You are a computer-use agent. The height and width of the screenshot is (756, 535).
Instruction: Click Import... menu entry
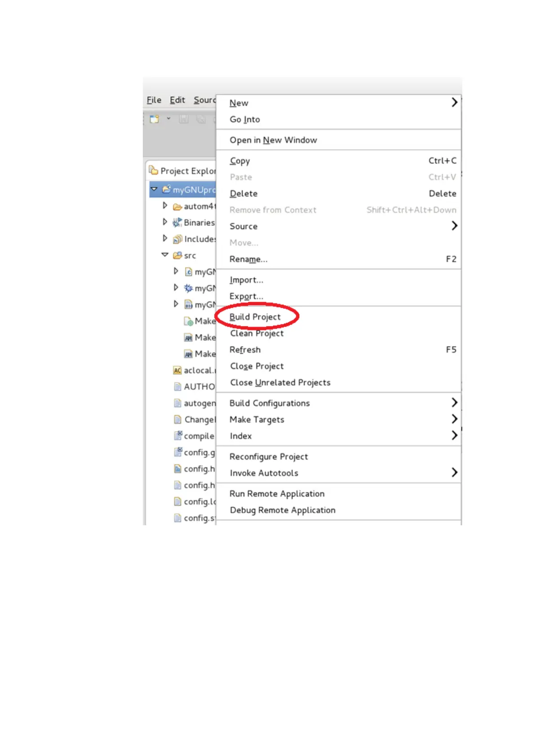click(x=339, y=280)
